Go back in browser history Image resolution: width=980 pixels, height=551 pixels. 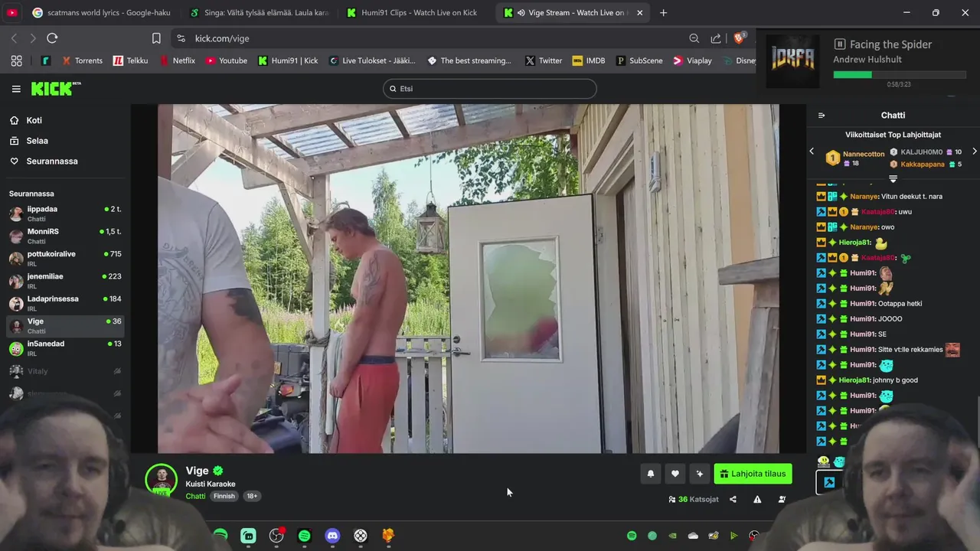coord(14,38)
